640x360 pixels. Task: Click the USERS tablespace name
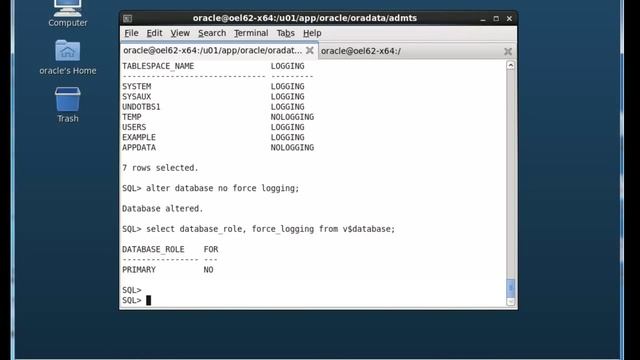pyautogui.click(x=134, y=127)
